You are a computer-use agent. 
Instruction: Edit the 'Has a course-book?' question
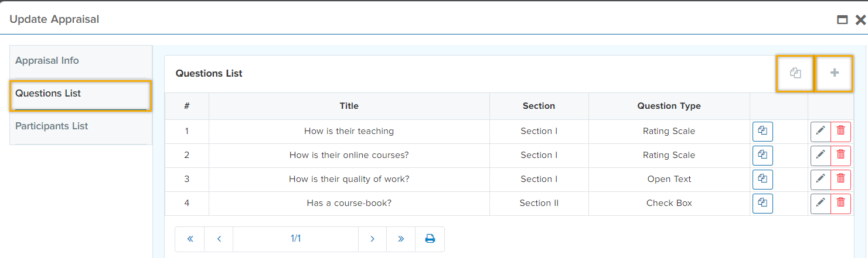821,204
